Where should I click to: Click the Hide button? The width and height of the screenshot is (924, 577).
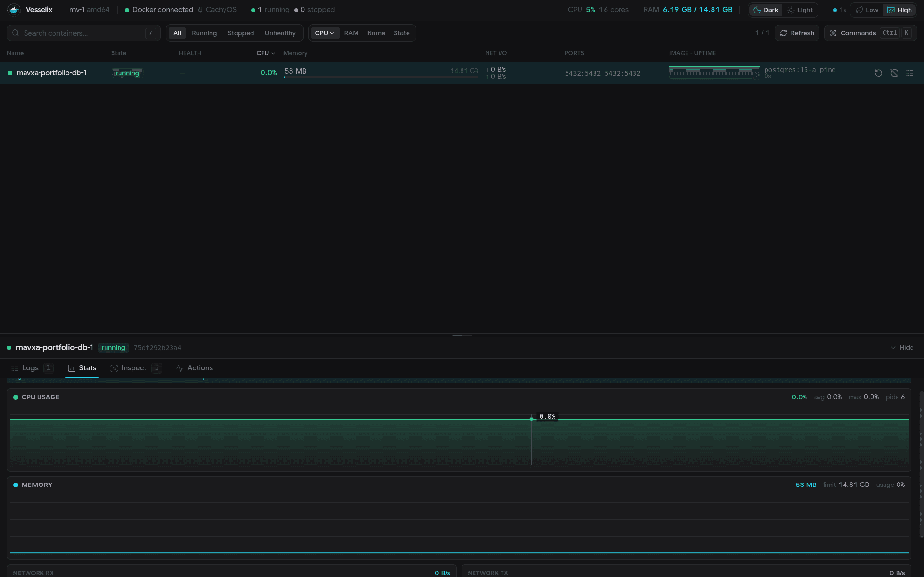pyautogui.click(x=901, y=348)
